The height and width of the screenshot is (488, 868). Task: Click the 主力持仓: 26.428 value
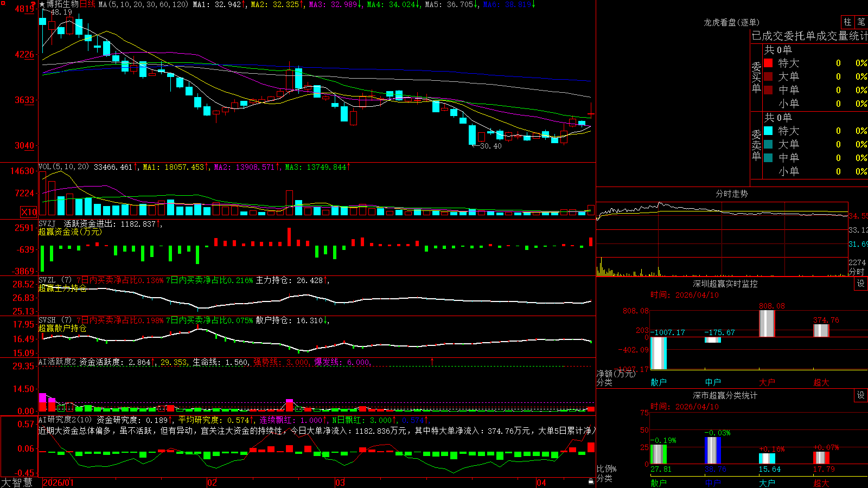[289, 280]
